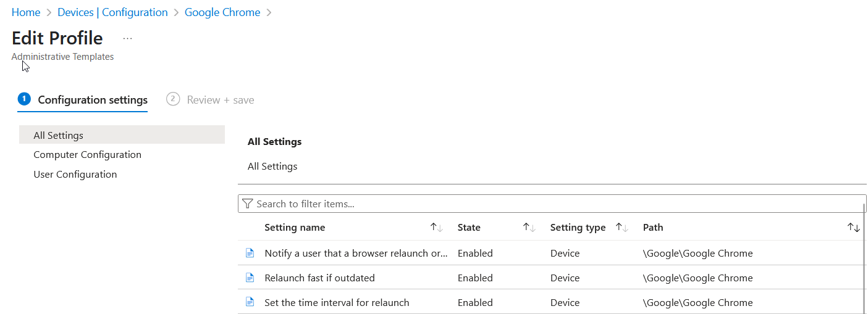Sort by Path column arrows
868x314 pixels.
tap(854, 228)
